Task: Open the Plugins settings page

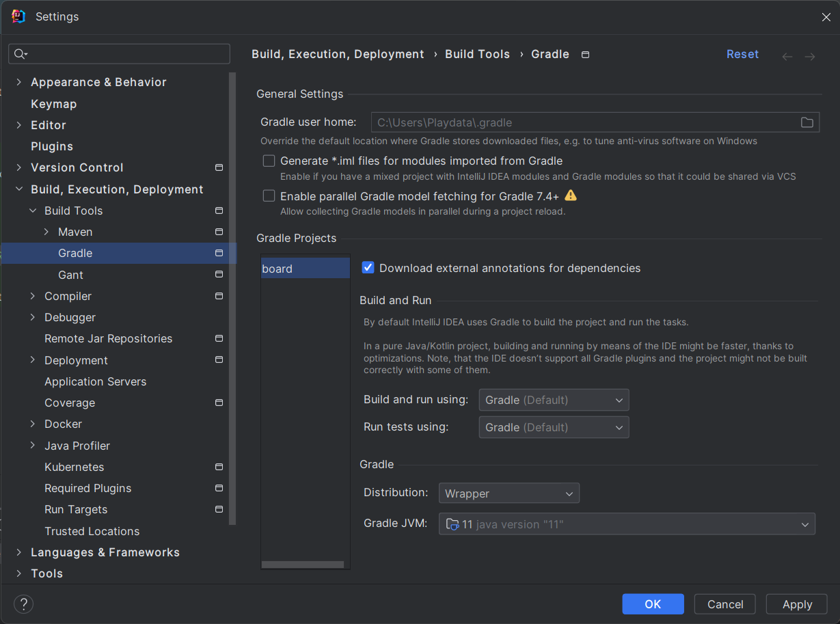Action: pyautogui.click(x=52, y=146)
